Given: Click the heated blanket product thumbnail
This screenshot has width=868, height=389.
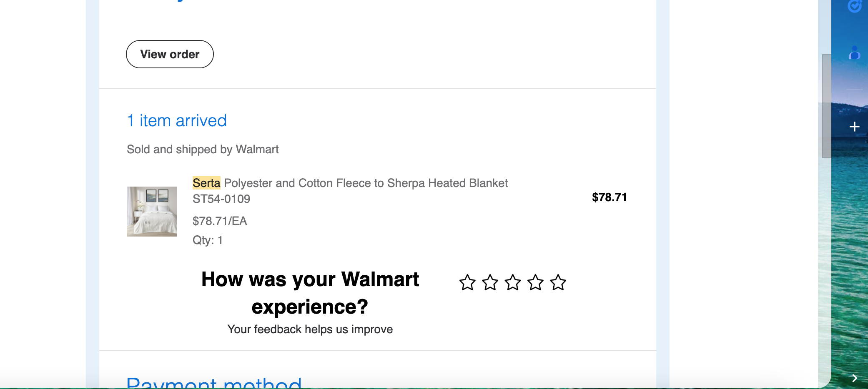Looking at the screenshot, I should pos(152,212).
